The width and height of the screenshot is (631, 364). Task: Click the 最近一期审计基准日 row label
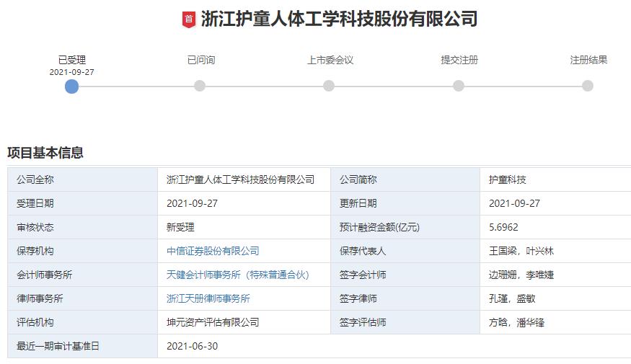tap(82, 346)
